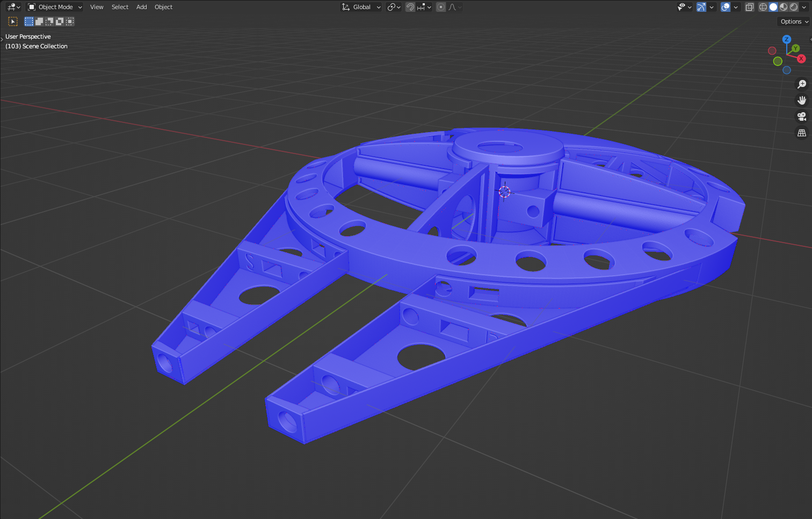Click the Z axis on navigation gizmo
Viewport: 812px width, 519px height.
[x=787, y=39]
